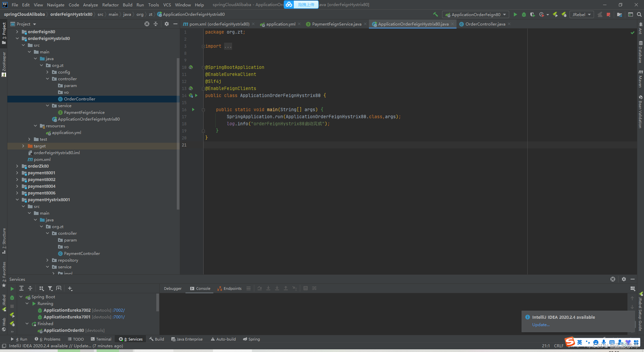Click the green Run button in the main toolbar

click(x=515, y=14)
